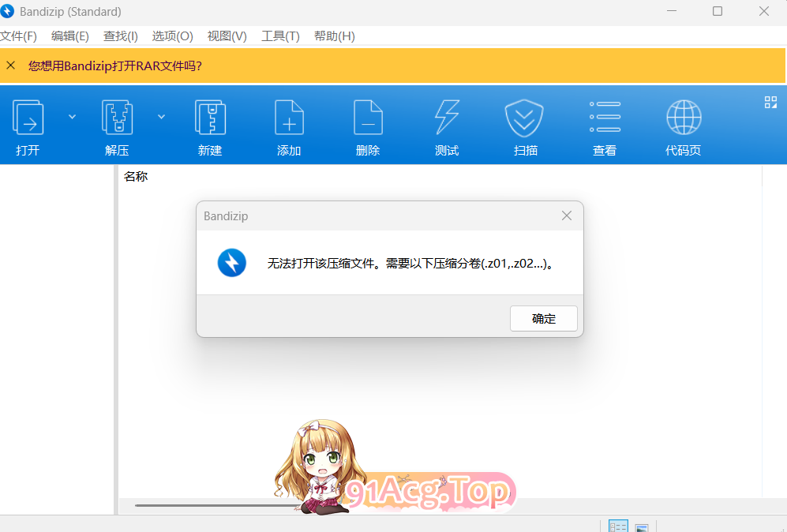Expand the dropdown arrow next to 解压

coord(161,117)
